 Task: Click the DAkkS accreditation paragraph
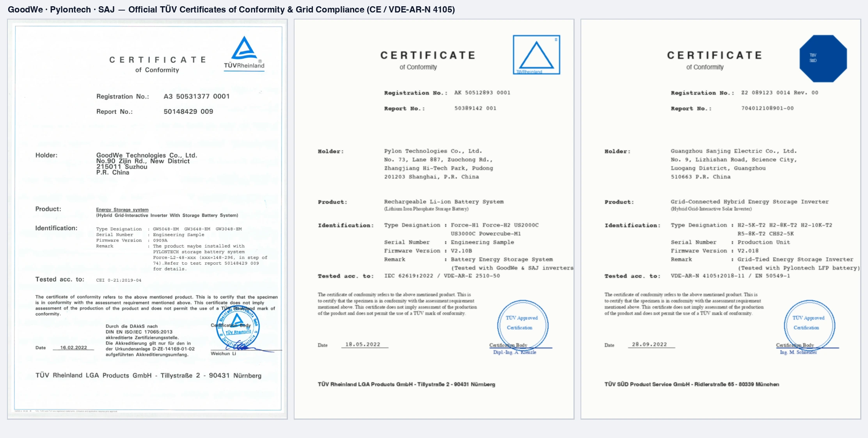(x=150, y=341)
